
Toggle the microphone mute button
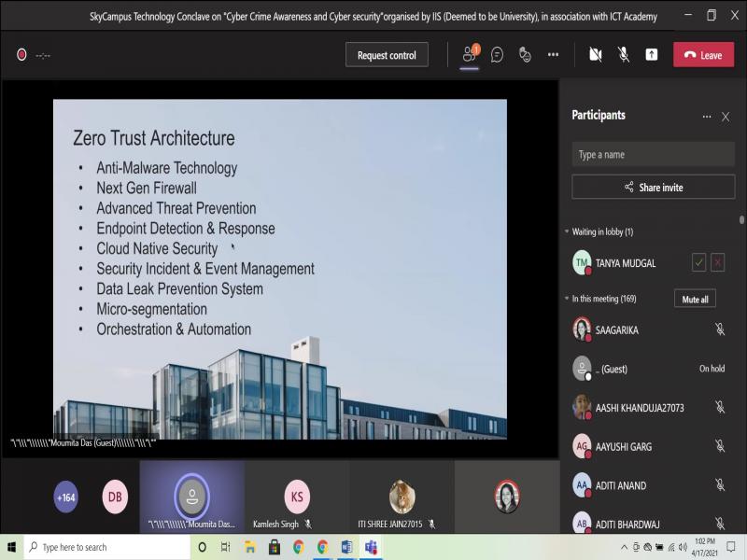click(624, 55)
